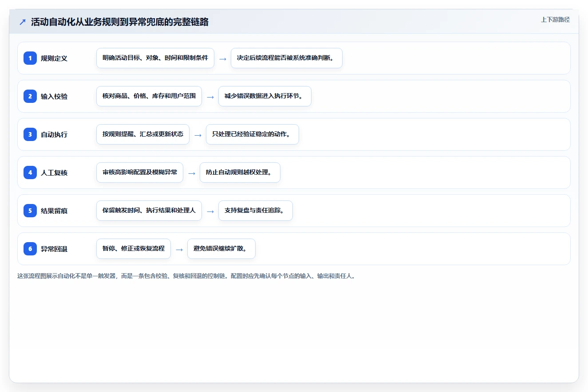Click the arrow in the 规则定义 row
This screenshot has width=588, height=392.
pos(223,59)
